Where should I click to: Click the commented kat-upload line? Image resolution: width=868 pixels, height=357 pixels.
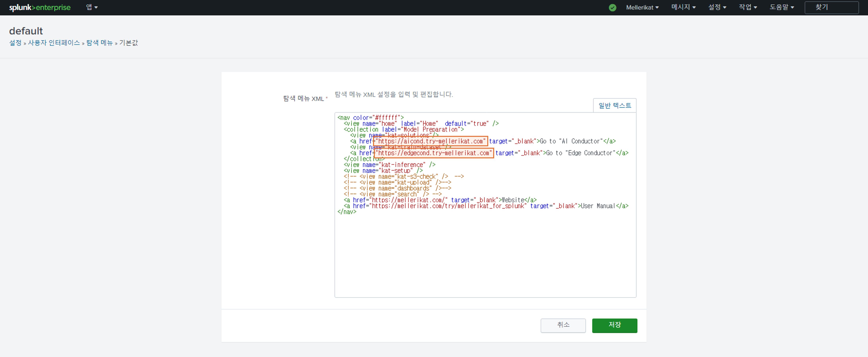coord(397,182)
